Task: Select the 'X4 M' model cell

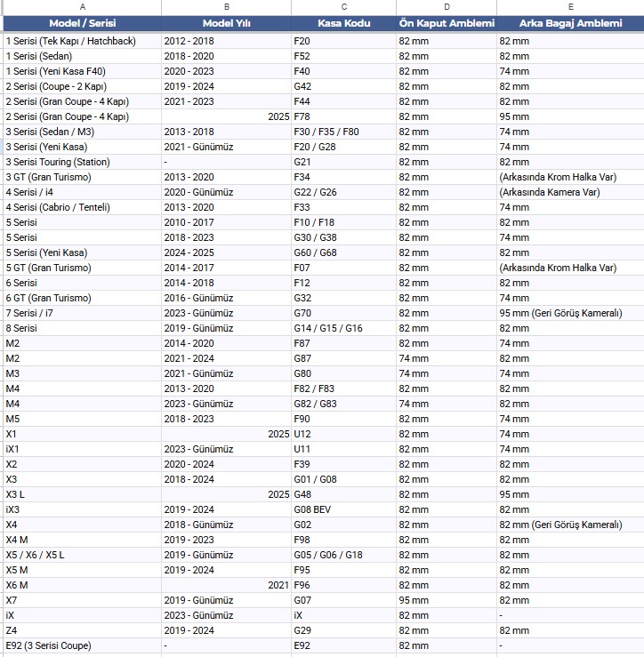Action: [x=82, y=540]
